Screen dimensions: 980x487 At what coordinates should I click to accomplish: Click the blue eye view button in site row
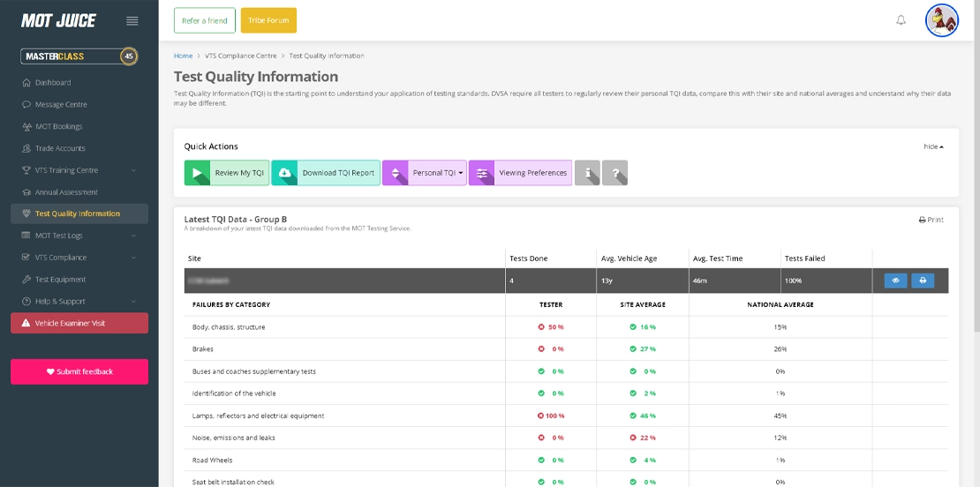pyautogui.click(x=895, y=281)
